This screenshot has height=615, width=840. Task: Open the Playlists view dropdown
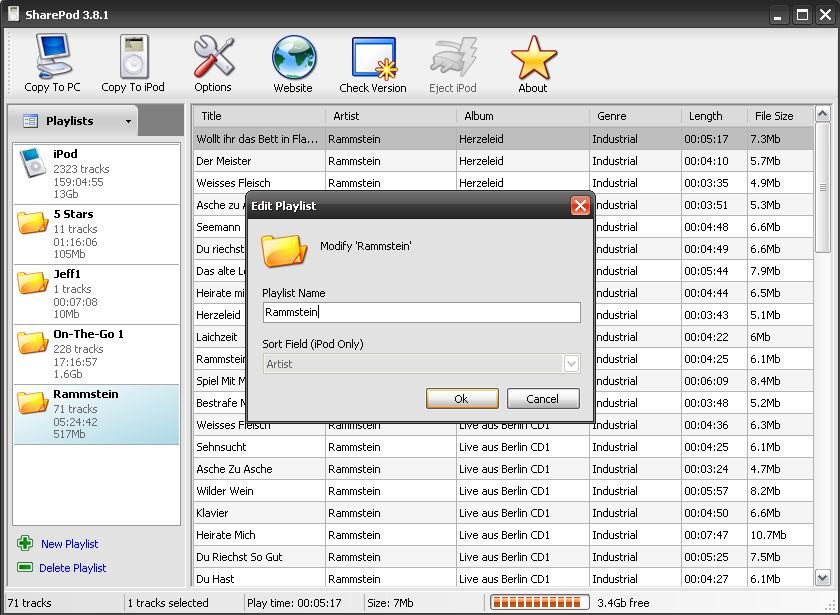[x=128, y=121]
